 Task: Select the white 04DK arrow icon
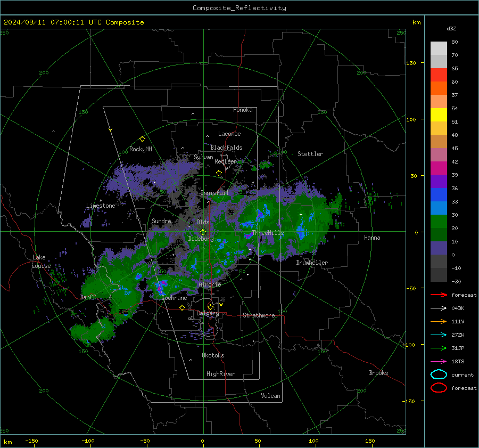point(439,308)
